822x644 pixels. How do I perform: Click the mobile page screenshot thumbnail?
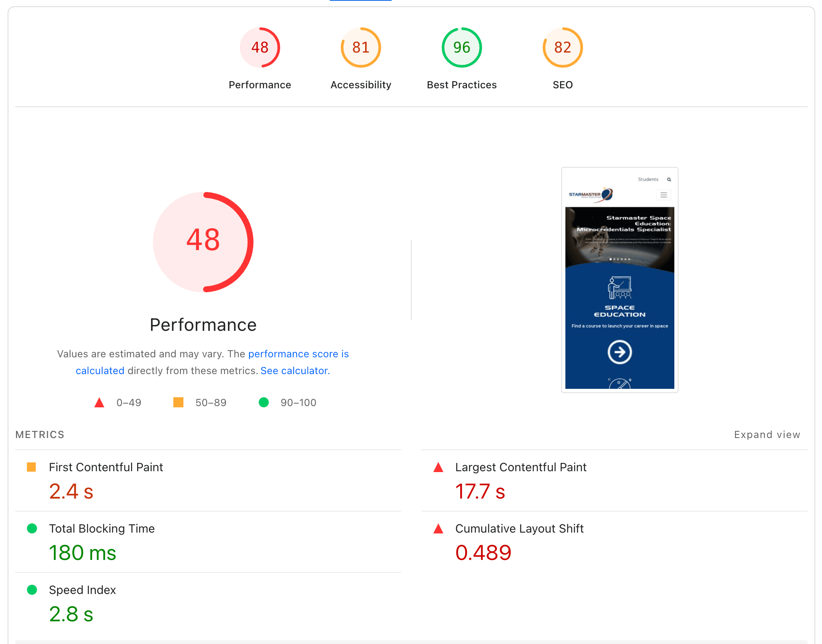point(620,280)
